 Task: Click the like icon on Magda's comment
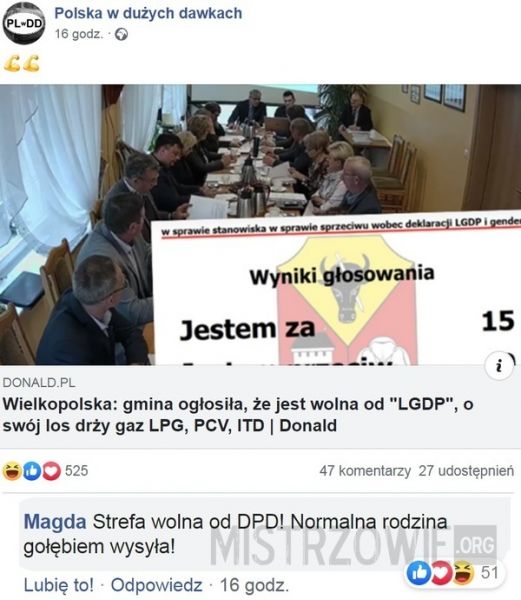click(x=419, y=573)
